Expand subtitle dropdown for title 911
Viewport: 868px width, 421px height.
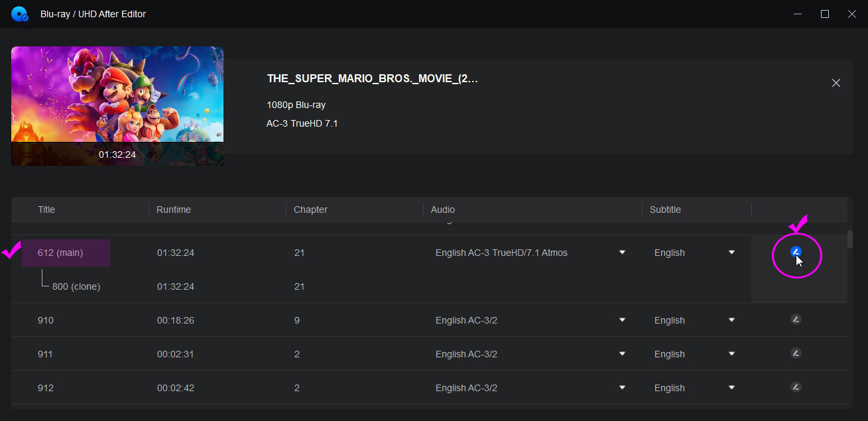pyautogui.click(x=731, y=354)
